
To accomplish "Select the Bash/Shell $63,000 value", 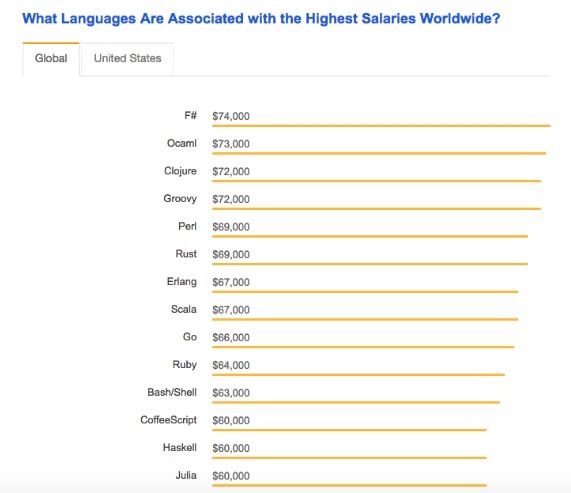I will click(x=231, y=393).
